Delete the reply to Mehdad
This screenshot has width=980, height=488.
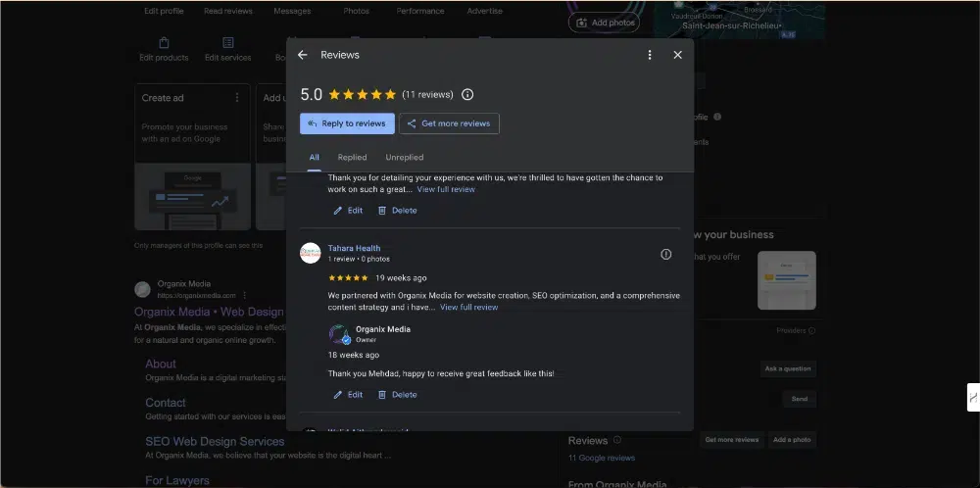(398, 395)
